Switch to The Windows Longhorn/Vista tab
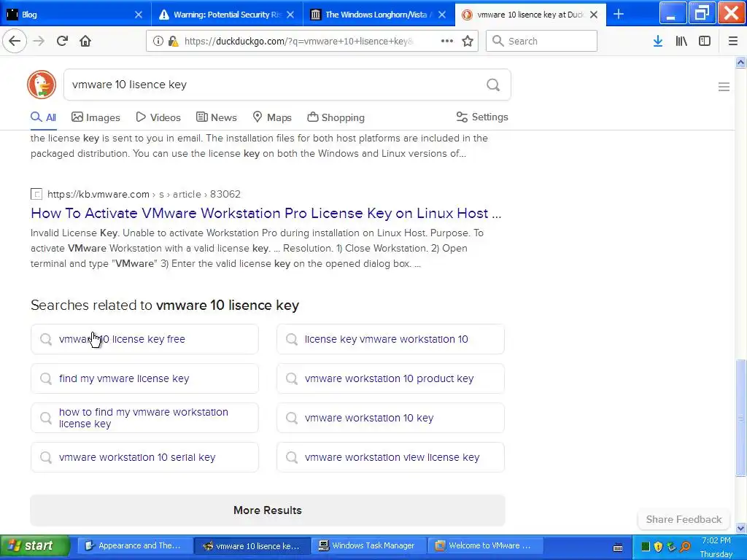 (379, 15)
